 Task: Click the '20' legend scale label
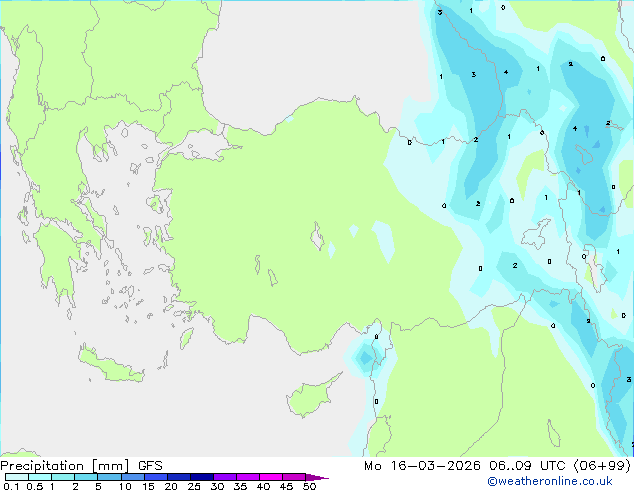pyautogui.click(x=171, y=486)
